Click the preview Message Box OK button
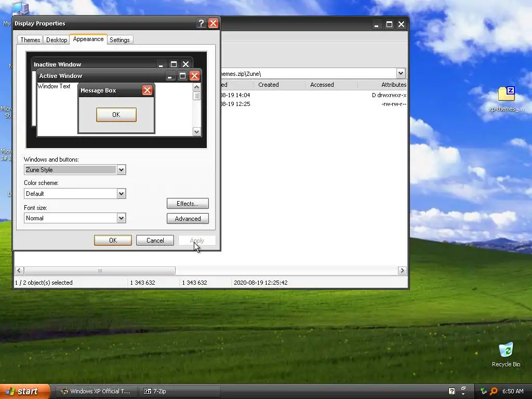 pyautogui.click(x=116, y=115)
